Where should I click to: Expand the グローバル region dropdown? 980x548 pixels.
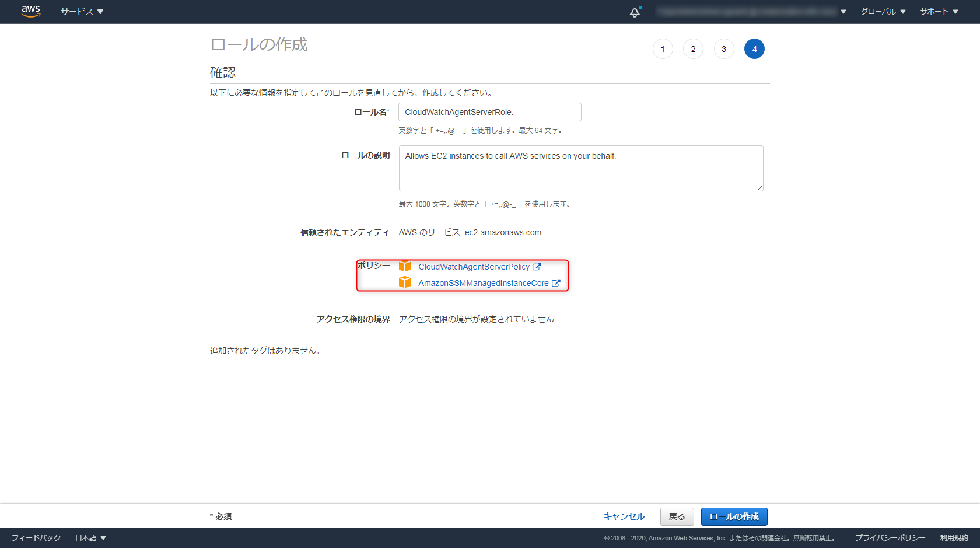pos(883,12)
